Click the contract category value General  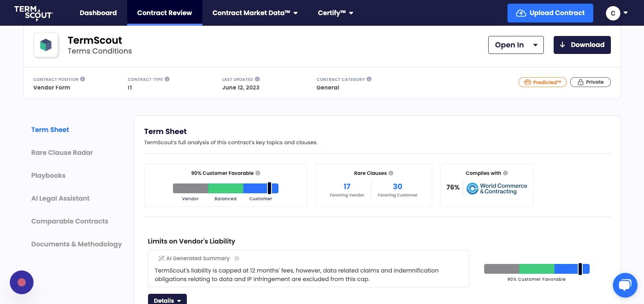pyautogui.click(x=328, y=87)
